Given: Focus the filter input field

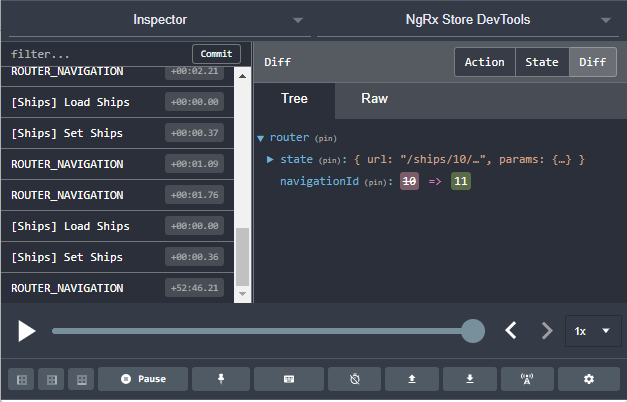Looking at the screenshot, I should 98,54.
